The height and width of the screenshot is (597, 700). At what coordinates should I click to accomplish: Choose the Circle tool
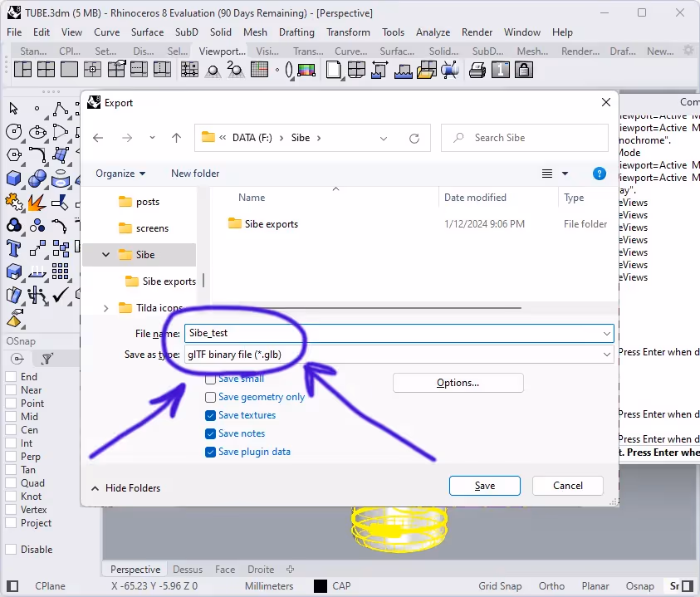pyautogui.click(x=14, y=132)
